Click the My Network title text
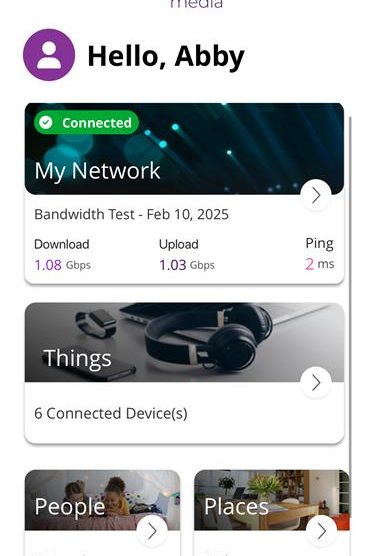This screenshot has width=368, height=556. [x=97, y=171]
